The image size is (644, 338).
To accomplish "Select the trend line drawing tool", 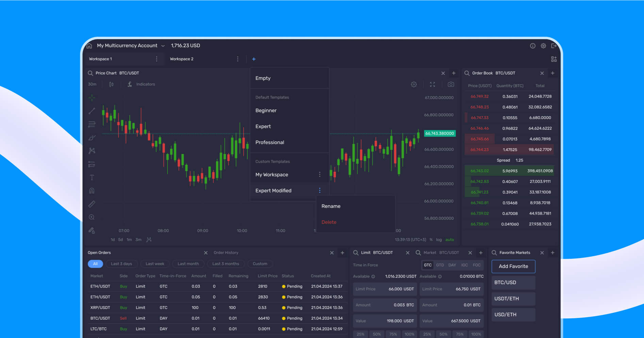I will click(x=92, y=111).
